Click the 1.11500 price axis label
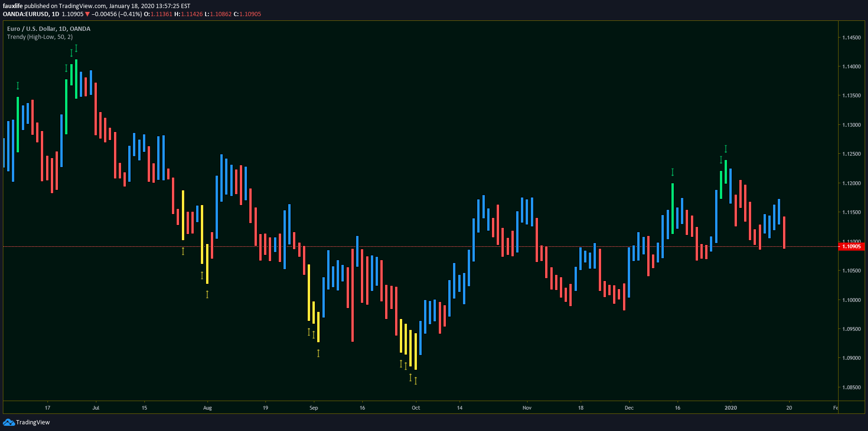The height and width of the screenshot is (431, 868). (x=851, y=212)
